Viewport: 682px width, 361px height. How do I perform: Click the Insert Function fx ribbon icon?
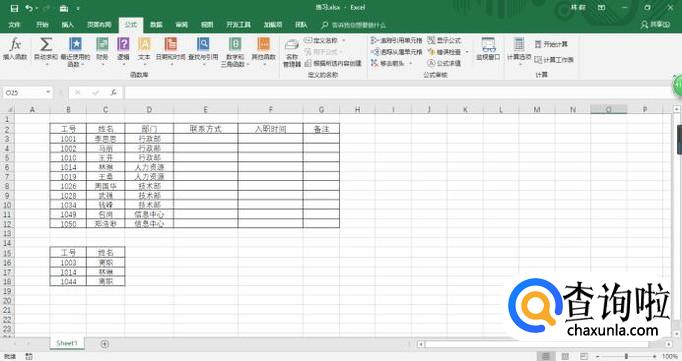coord(15,49)
